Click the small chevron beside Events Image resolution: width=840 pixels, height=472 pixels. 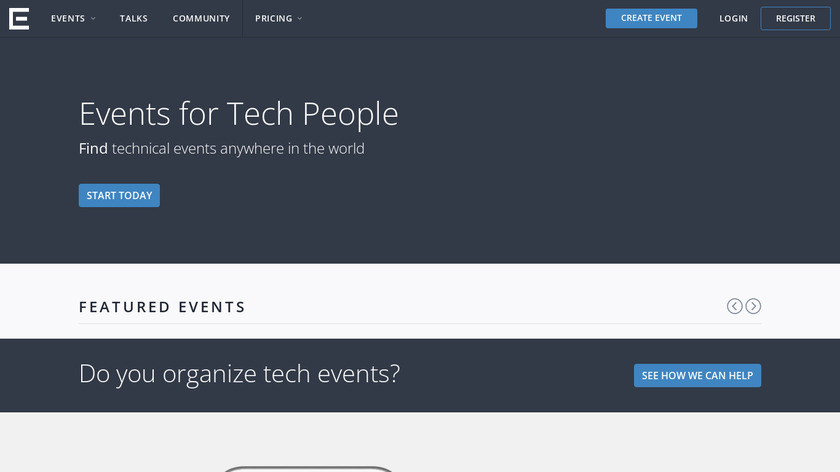tap(93, 19)
